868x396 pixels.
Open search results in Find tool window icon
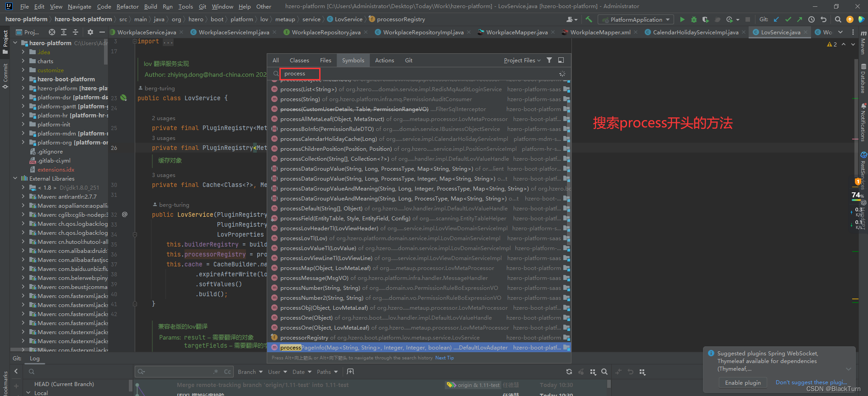coord(561,60)
